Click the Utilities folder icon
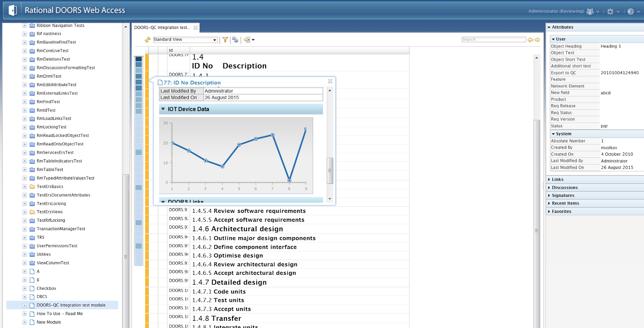 coord(32,254)
